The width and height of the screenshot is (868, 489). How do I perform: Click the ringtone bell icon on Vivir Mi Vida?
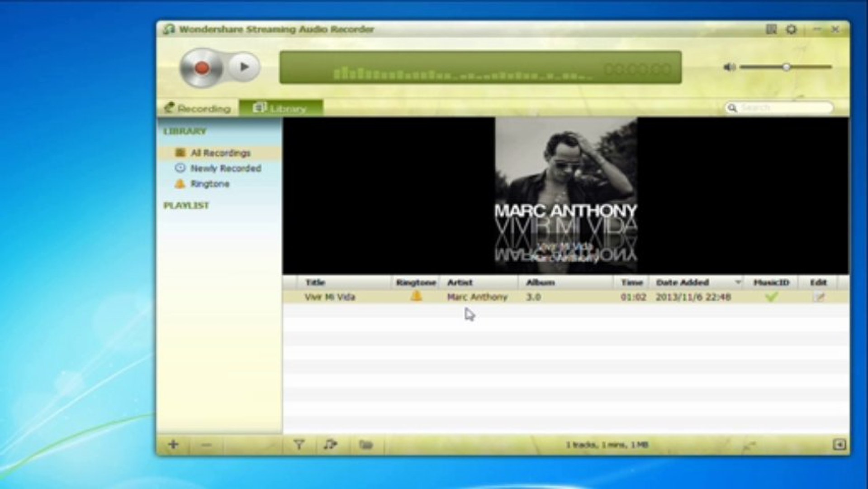(417, 297)
